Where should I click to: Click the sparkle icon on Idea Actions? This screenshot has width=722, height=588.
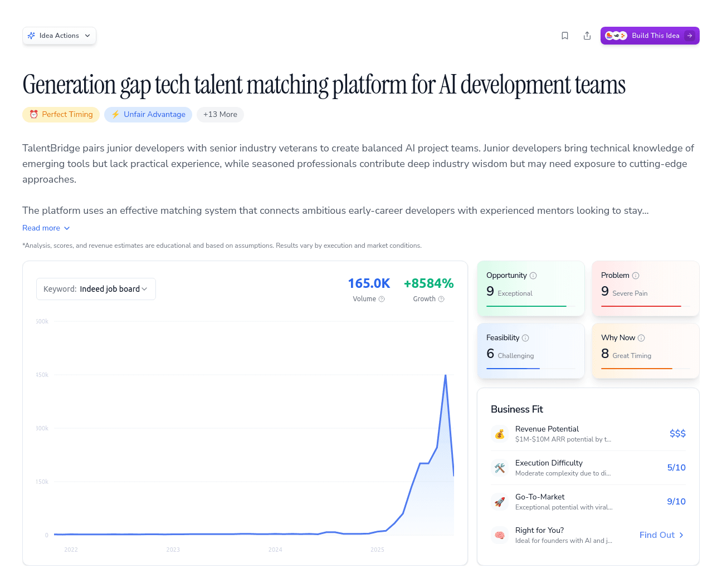point(32,35)
